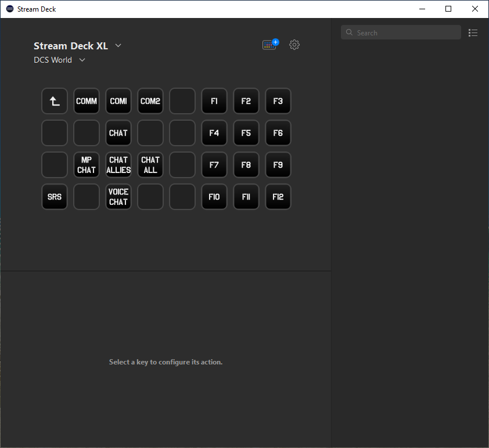
Task: Select the F1 key
Action: 214,101
